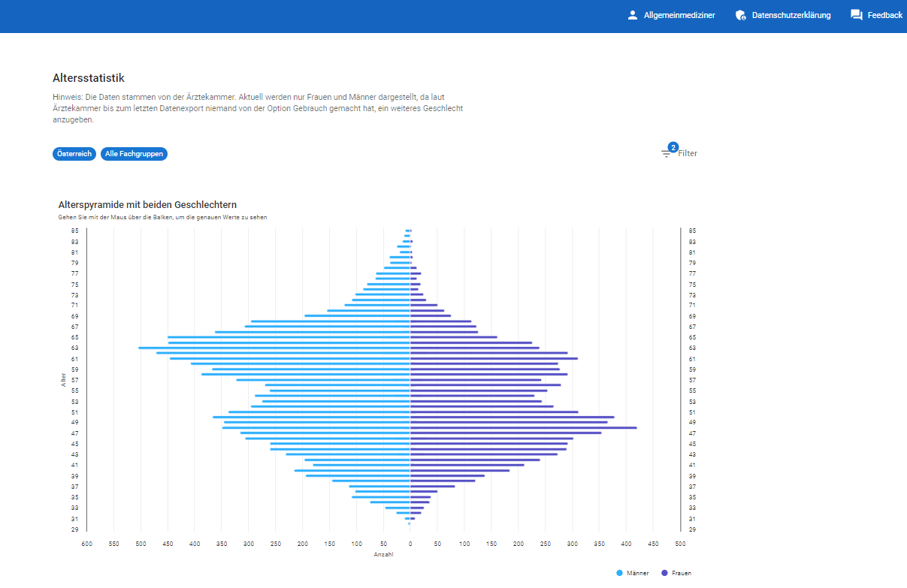Select the Alle Fachgruppen filter chip
Image resolution: width=907 pixels, height=588 pixels.
(134, 154)
